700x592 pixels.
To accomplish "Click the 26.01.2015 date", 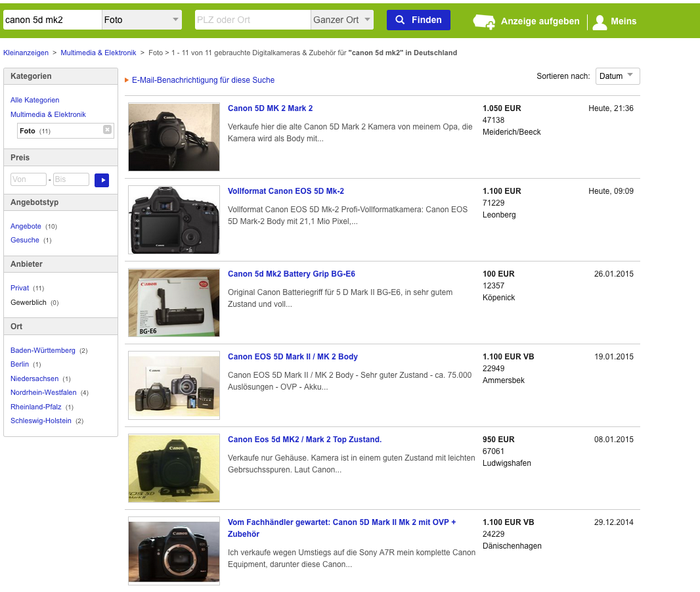I will tap(614, 274).
